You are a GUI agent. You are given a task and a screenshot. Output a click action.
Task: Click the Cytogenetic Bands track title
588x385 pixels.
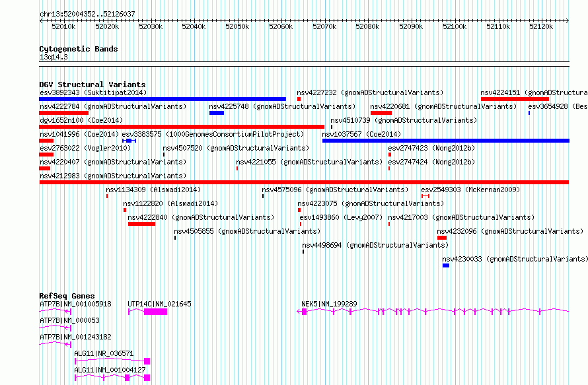[x=79, y=49]
